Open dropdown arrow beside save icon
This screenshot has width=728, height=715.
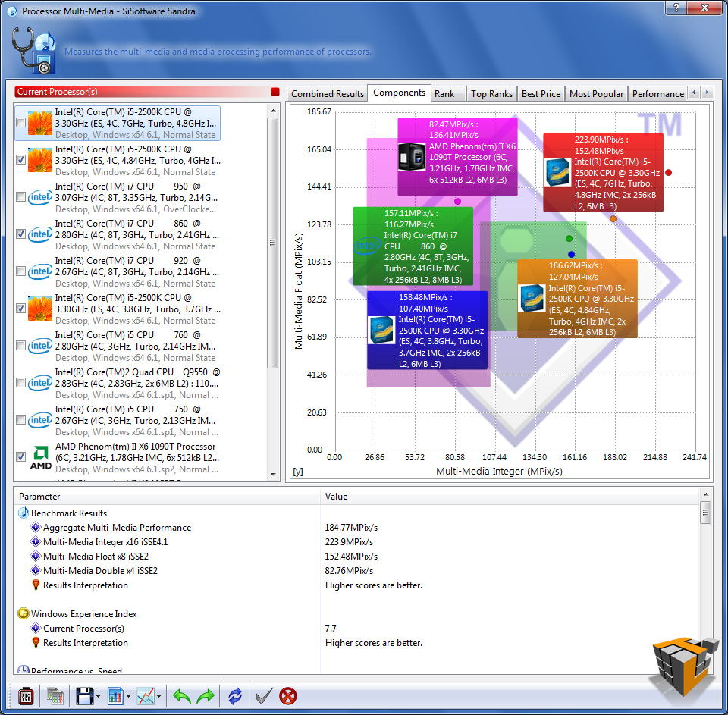(x=99, y=696)
